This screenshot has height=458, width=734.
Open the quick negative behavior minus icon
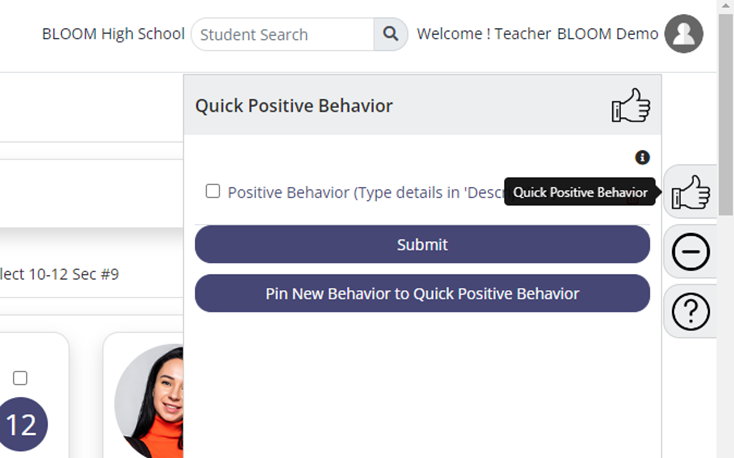click(x=691, y=251)
